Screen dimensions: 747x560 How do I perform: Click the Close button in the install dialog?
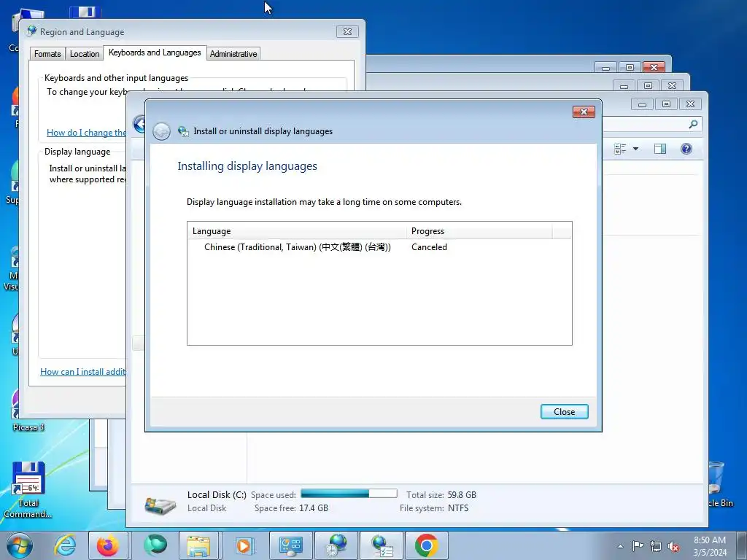564,412
